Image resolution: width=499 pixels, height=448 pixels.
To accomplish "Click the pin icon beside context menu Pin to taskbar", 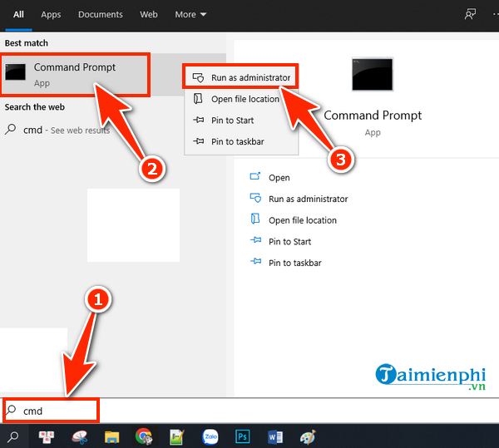I will point(198,141).
